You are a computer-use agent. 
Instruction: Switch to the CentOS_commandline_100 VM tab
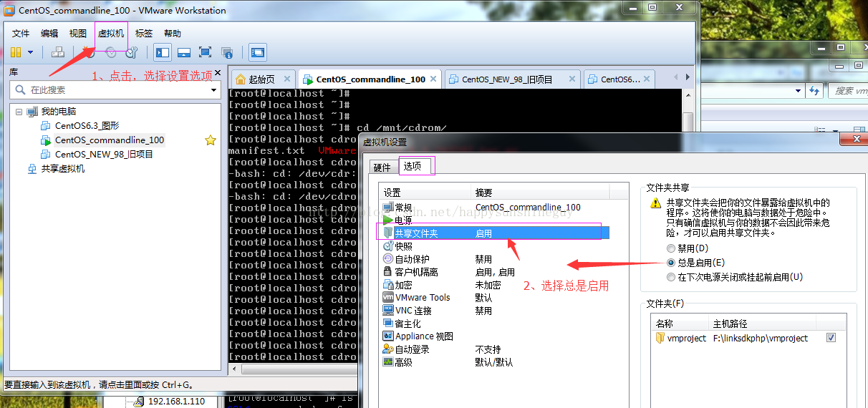370,79
